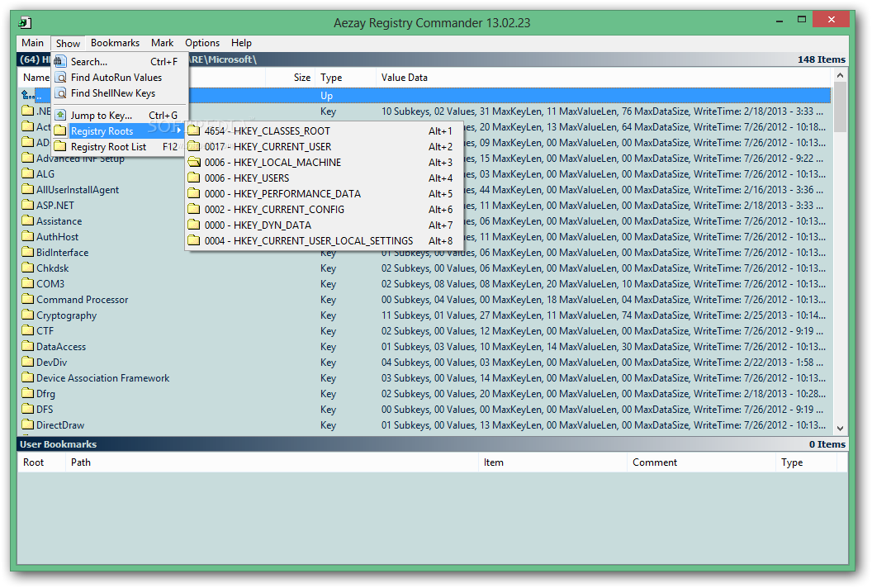Select the AllUserInstallAgent key

[x=425, y=190]
